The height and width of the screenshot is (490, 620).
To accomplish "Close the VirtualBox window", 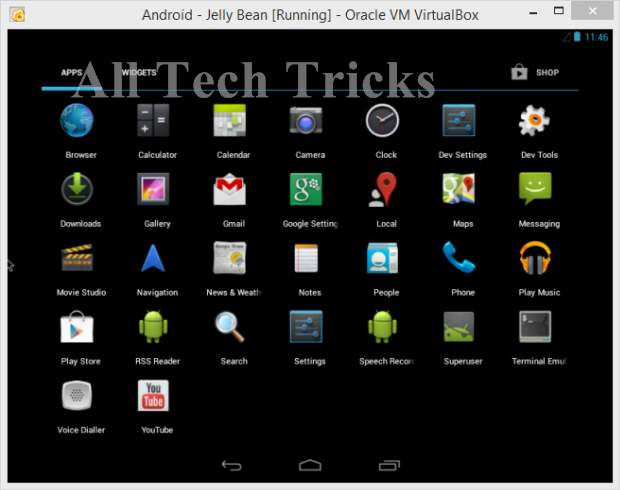I will [592, 11].
